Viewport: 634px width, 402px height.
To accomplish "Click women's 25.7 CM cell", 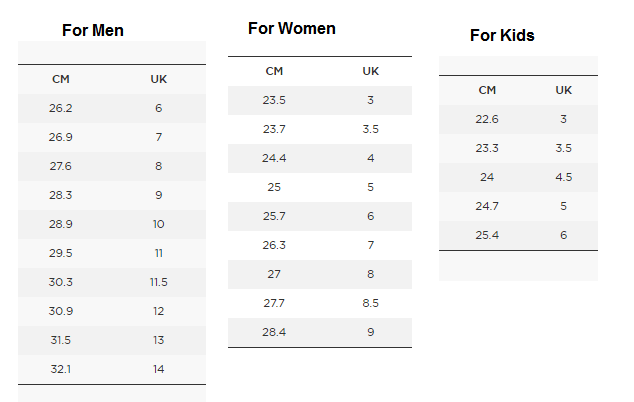I will pos(274,216).
